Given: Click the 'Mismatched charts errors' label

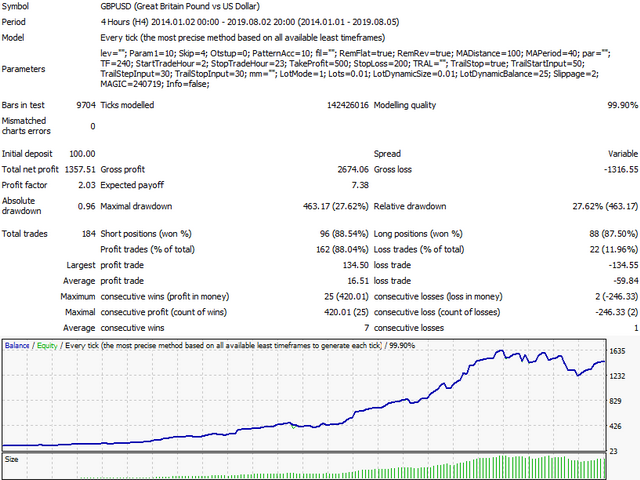Looking at the screenshot, I should point(26,126).
